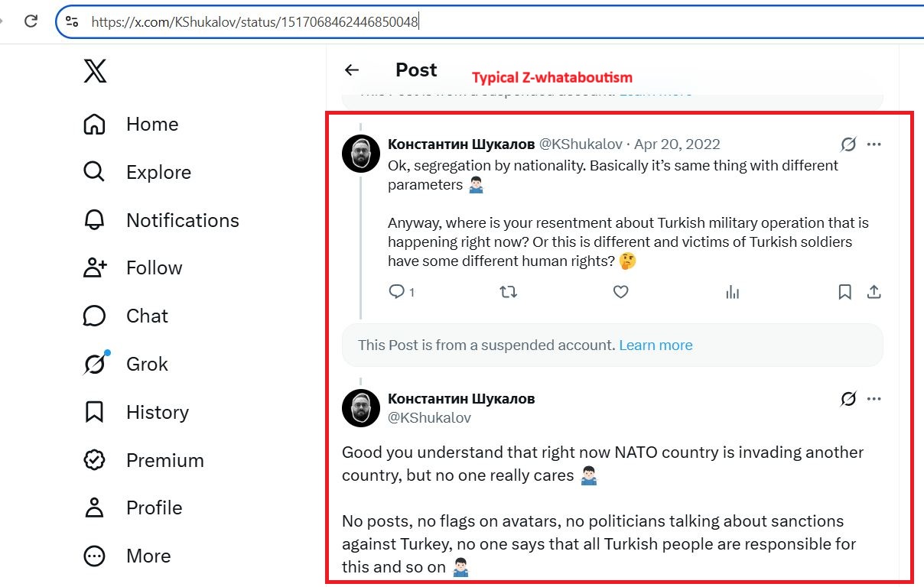Click Learn more on suspended account notice
Image resolution: width=924 pixels, height=587 pixels.
pos(656,345)
